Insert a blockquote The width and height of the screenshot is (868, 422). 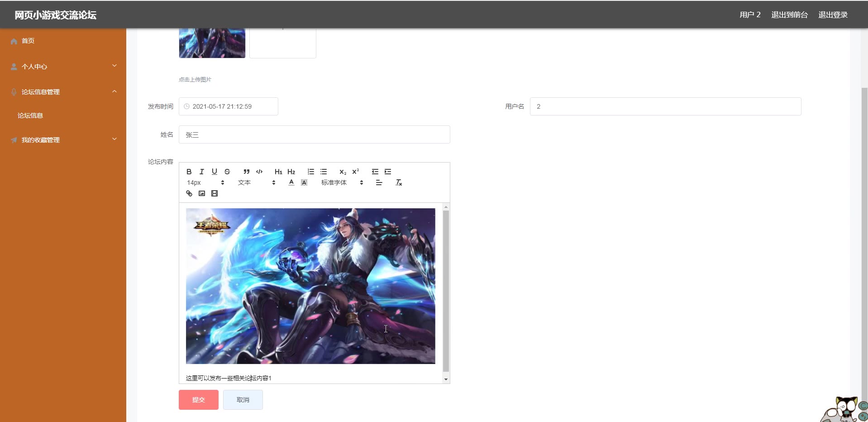(x=247, y=172)
